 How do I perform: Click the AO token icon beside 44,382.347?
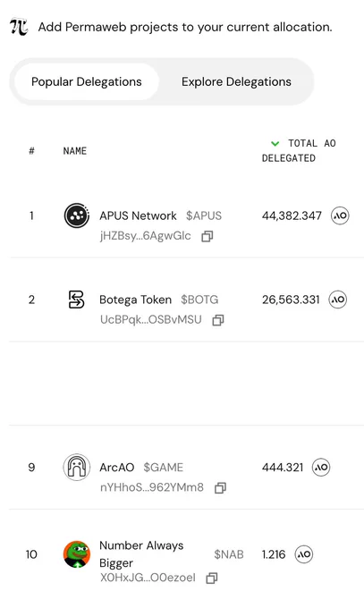tap(340, 215)
